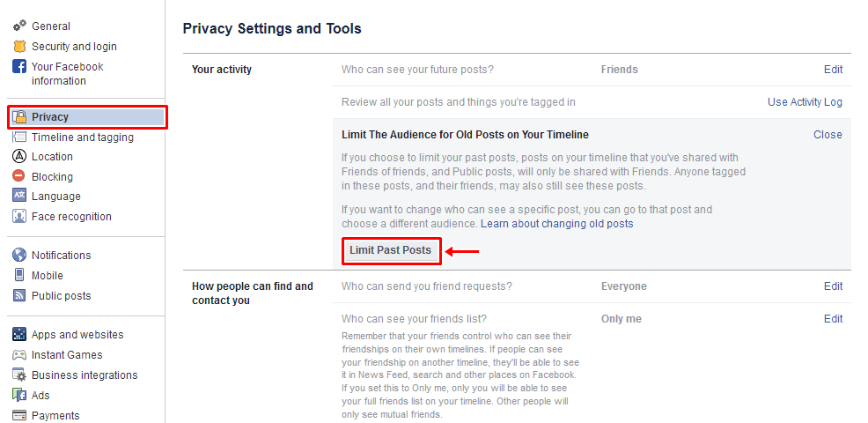Click the Mobile phone icon

coord(19,275)
